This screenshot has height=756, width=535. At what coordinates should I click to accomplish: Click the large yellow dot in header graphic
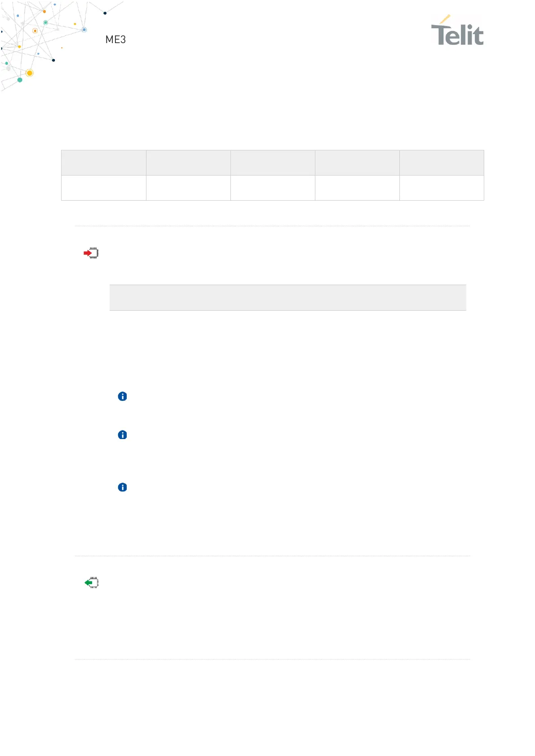coord(30,73)
